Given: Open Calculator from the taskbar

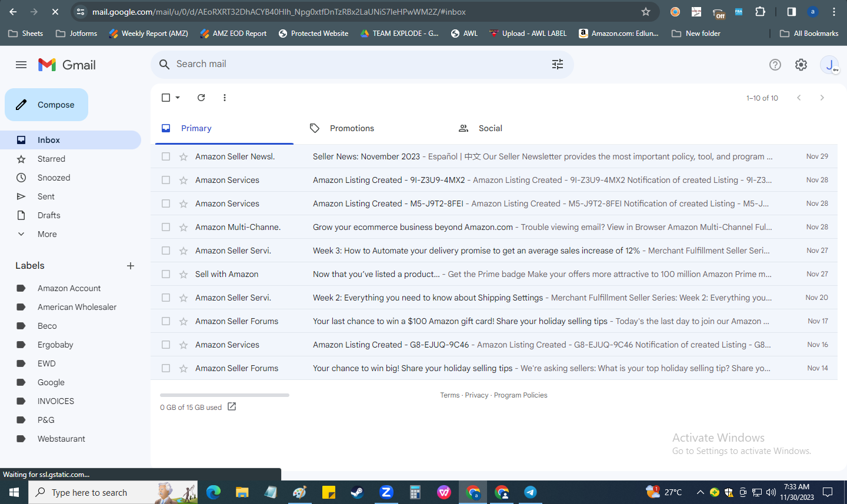Looking at the screenshot, I should coord(415,492).
